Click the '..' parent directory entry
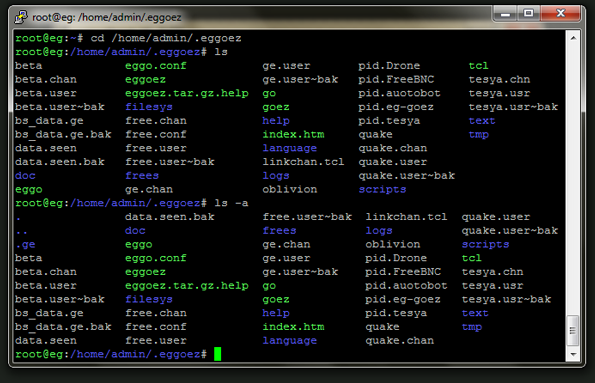Image resolution: width=595 pixels, height=383 pixels. (22, 231)
